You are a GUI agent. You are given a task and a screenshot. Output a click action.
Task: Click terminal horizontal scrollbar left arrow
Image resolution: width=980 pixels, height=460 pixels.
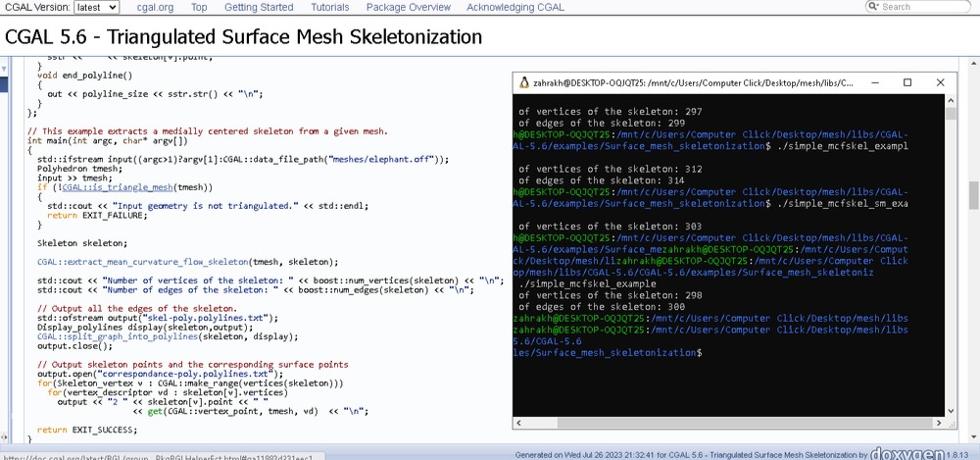click(518, 423)
